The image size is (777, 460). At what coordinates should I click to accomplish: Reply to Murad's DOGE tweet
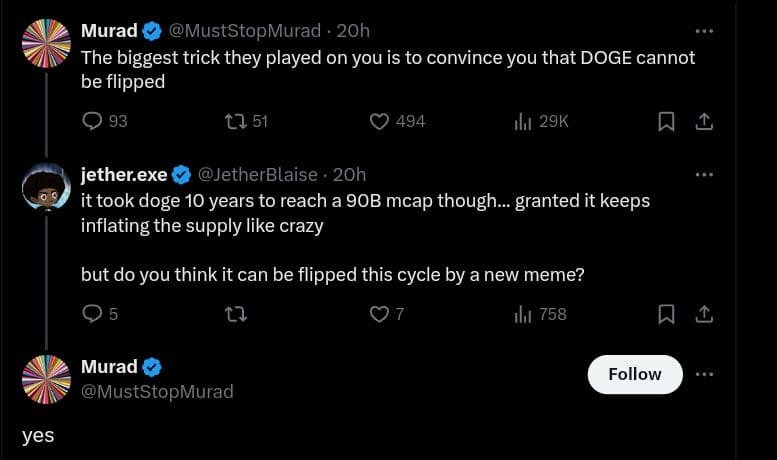click(x=92, y=121)
